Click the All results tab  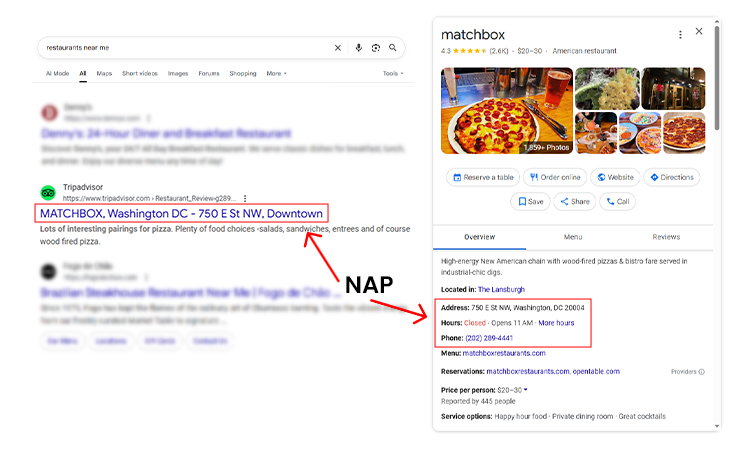pos(83,74)
